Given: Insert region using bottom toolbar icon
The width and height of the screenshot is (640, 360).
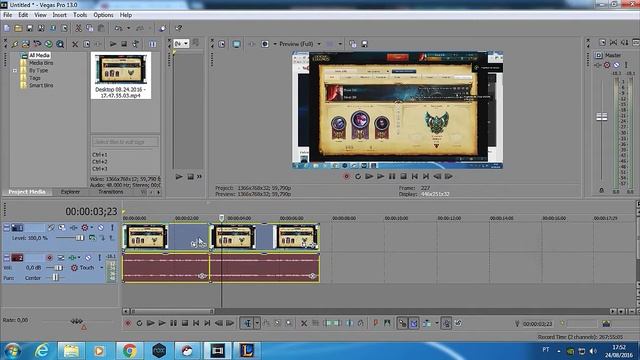Looking at the screenshot, I should click(x=387, y=323).
